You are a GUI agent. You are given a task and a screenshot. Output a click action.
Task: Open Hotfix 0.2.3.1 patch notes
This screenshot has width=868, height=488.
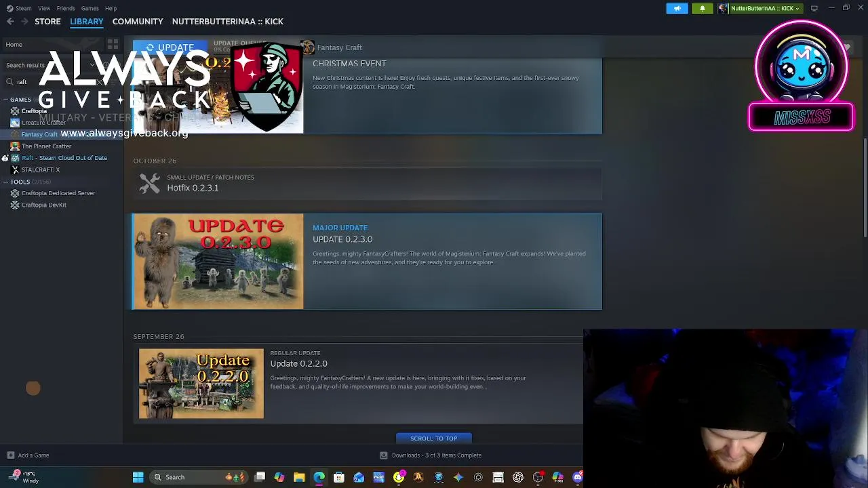click(x=193, y=188)
